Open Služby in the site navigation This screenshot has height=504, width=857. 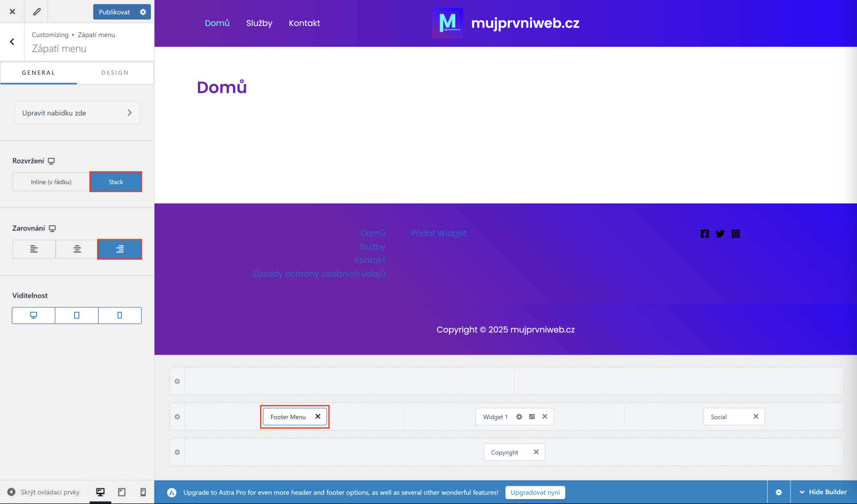[259, 23]
